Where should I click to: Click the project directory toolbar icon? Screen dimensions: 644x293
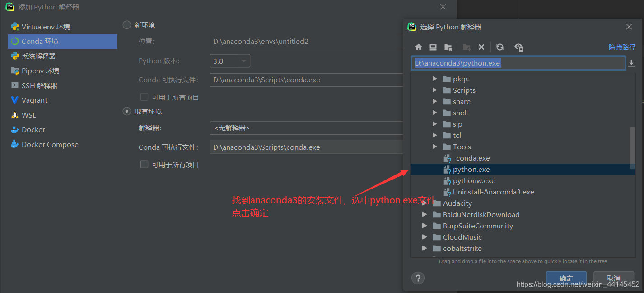[448, 47]
